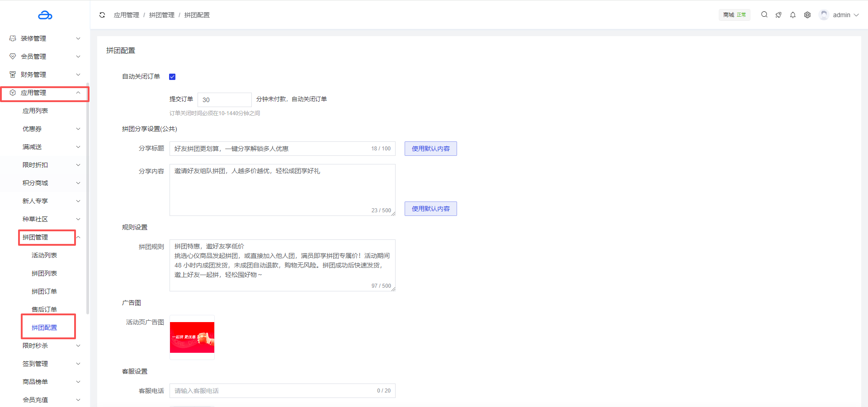Click the admin avatar picture
This screenshot has height=407, width=868.
[x=824, y=15]
